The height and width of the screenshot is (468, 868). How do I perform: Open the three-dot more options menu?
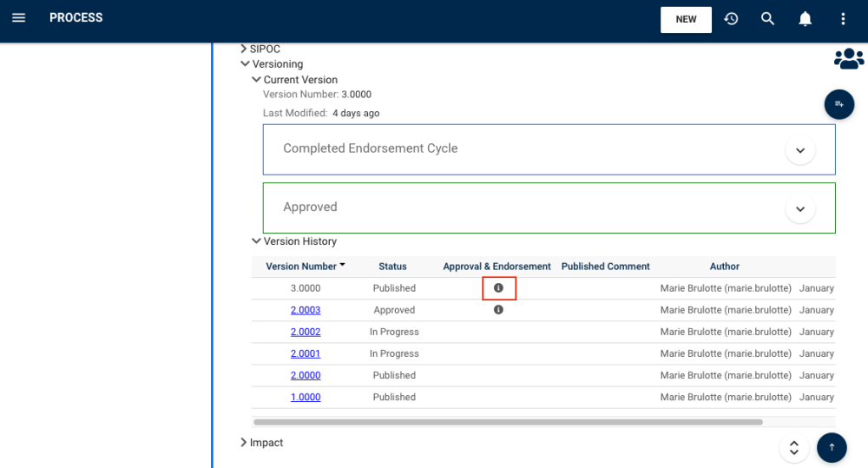(x=842, y=19)
